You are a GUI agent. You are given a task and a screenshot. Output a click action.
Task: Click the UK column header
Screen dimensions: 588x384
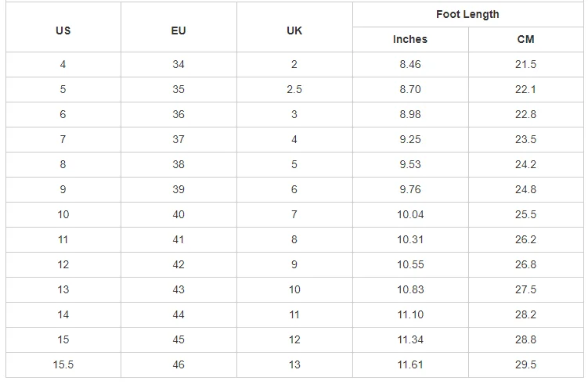[294, 31]
